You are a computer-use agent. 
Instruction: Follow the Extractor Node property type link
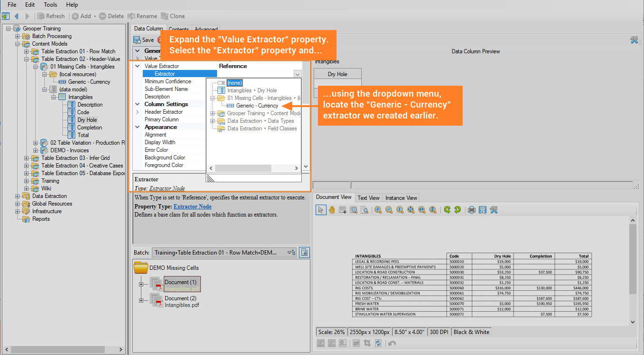click(x=193, y=207)
